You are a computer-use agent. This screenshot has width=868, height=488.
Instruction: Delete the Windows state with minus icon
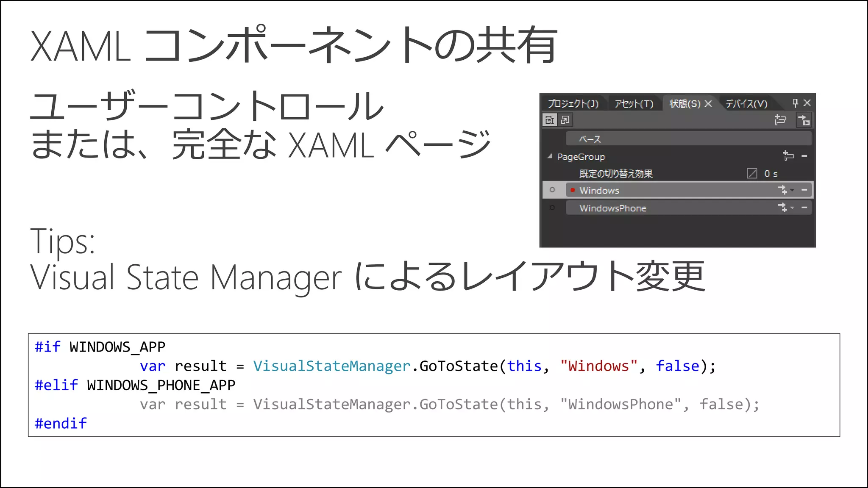(x=804, y=190)
